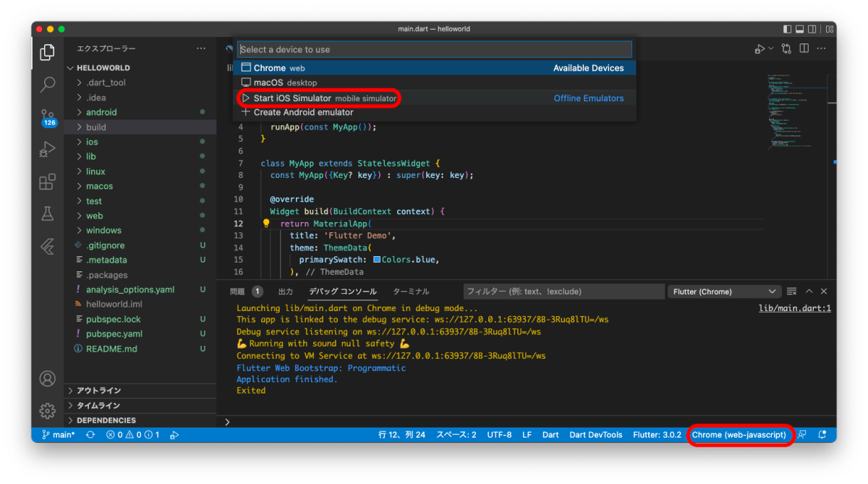Image resolution: width=868 pixels, height=484 pixels.
Task: Click the open changes compare icon in editor toolbar
Action: click(786, 49)
